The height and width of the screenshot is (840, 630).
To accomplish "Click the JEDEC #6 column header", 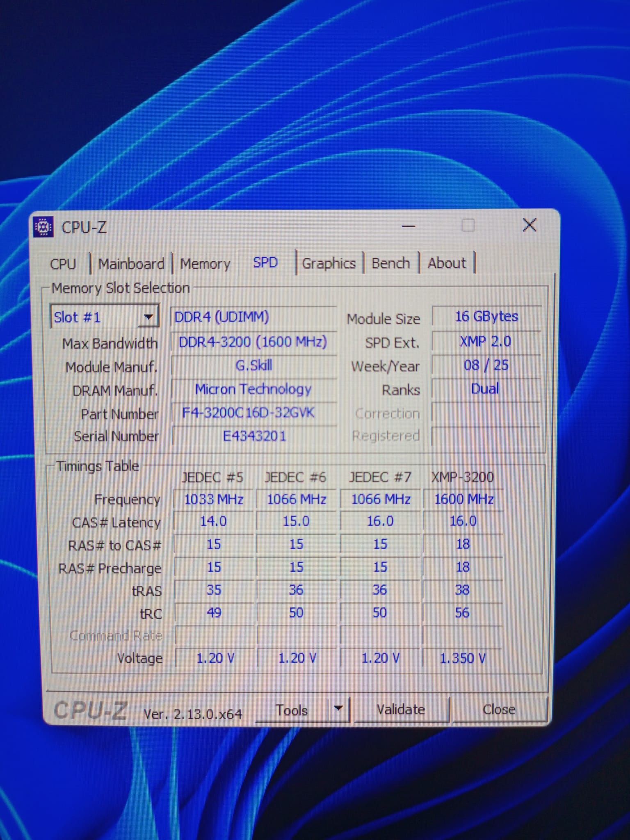I will click(295, 477).
